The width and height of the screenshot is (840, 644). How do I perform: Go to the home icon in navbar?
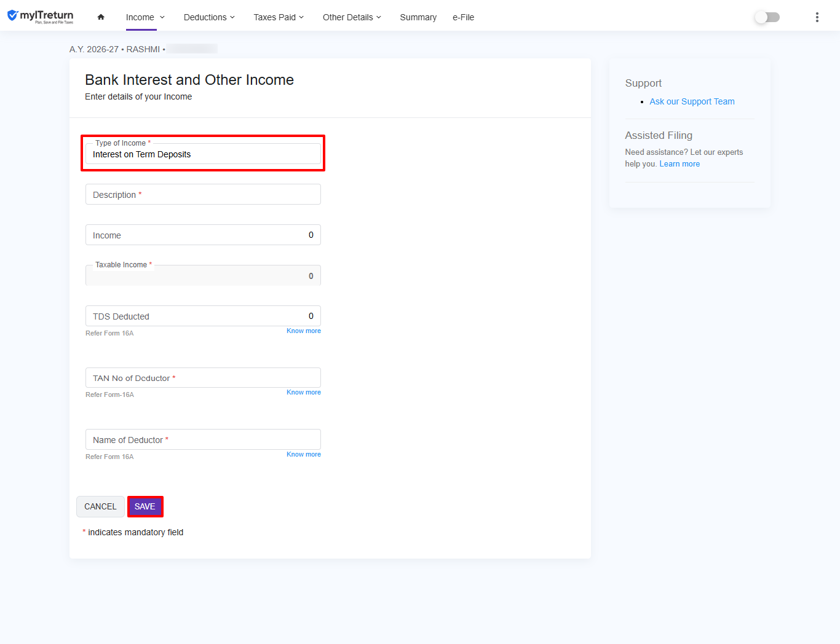click(x=101, y=17)
